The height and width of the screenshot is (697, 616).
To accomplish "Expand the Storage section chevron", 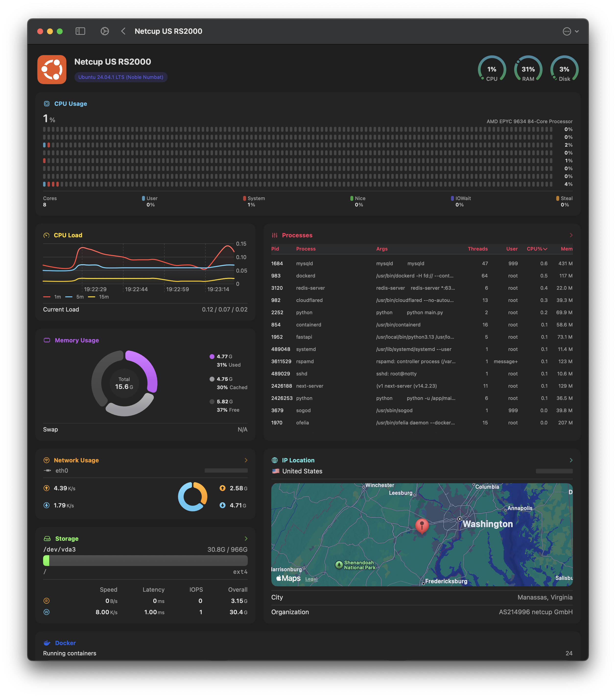I will coord(246,539).
